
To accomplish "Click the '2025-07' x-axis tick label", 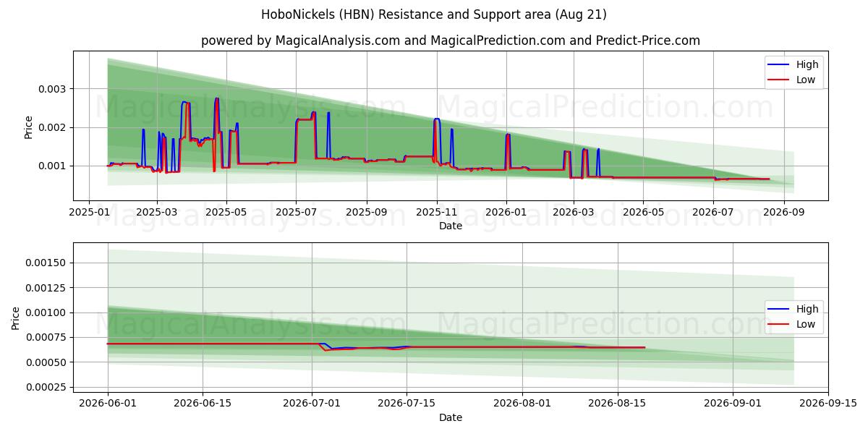I will [x=296, y=213].
